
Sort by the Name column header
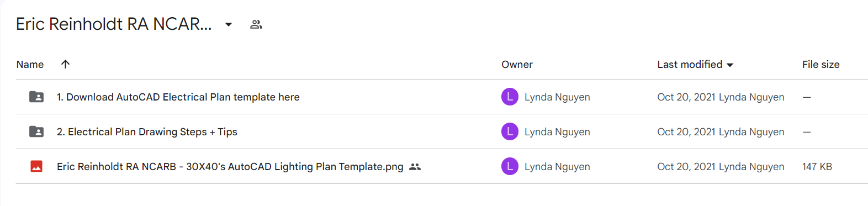pyautogui.click(x=30, y=65)
